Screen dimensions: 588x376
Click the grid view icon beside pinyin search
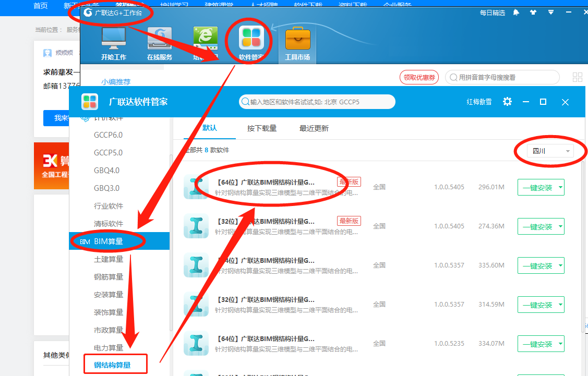(578, 77)
